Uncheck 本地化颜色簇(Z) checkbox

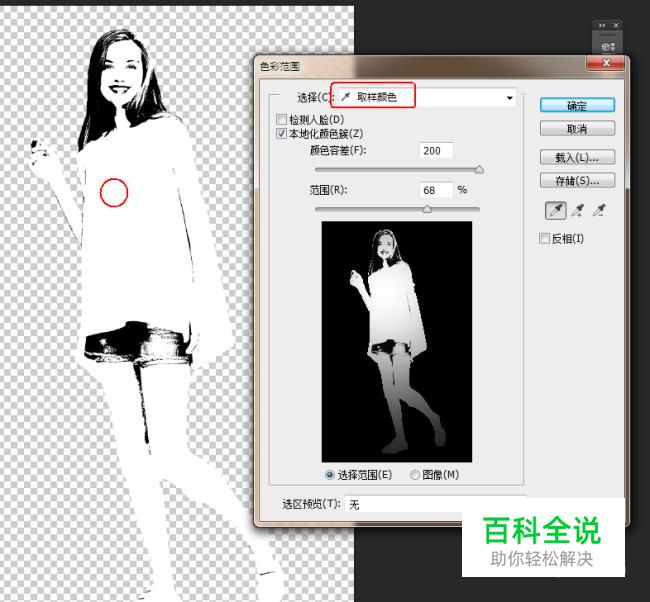coord(281,134)
